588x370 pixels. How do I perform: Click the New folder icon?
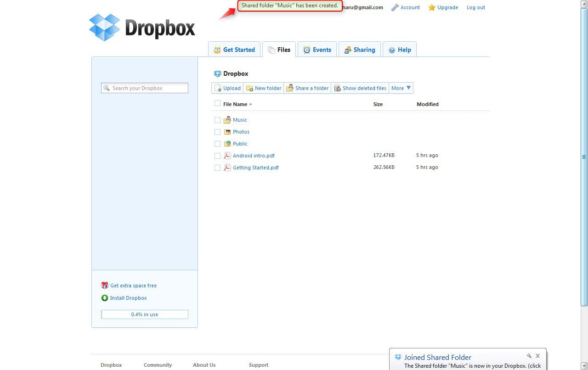pos(249,88)
